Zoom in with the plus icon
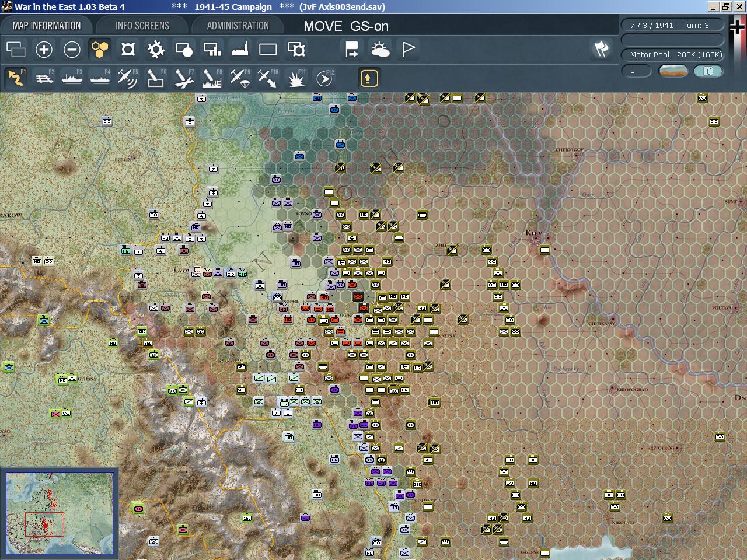 (44, 50)
